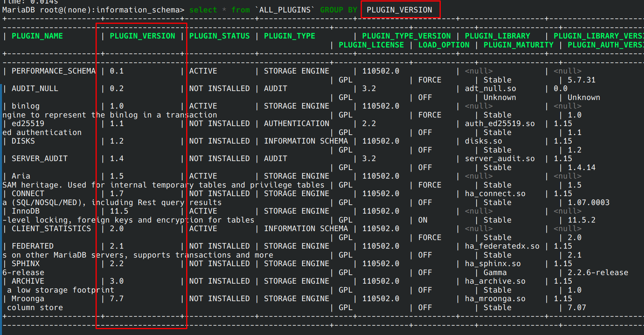Select version 3.0 in the ARCHIVE row
This screenshot has height=335, width=644.
(117, 281)
